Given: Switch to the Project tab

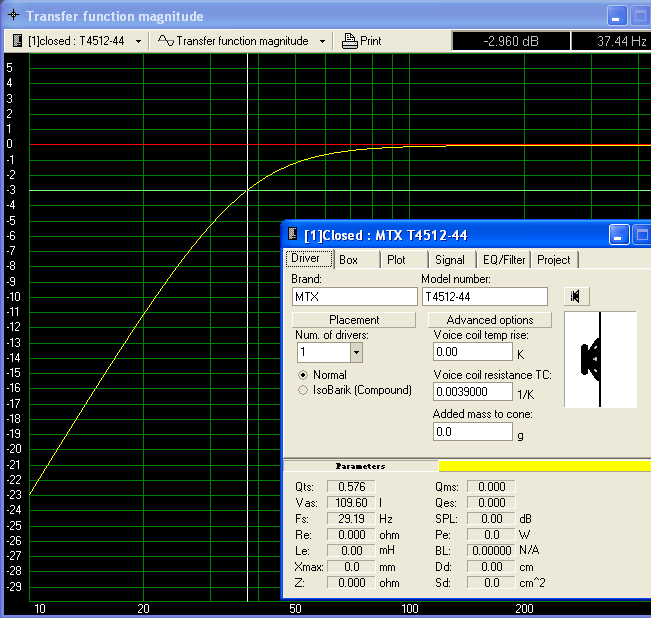Looking at the screenshot, I should [554, 260].
